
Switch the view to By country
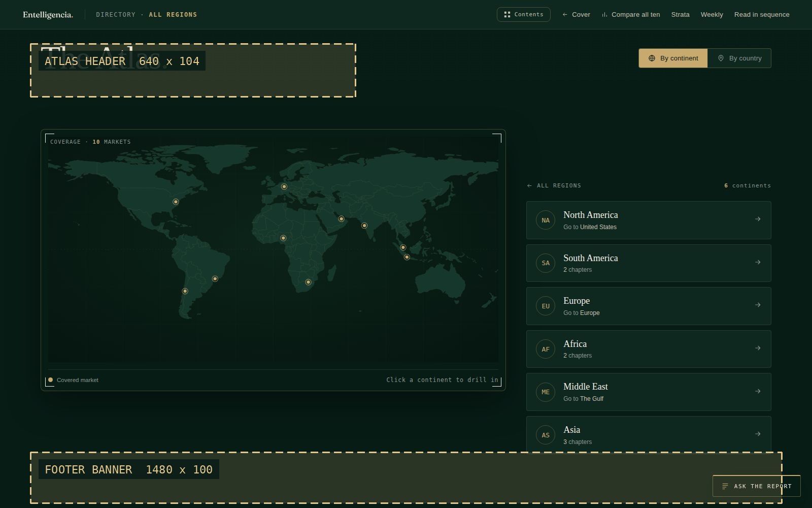click(739, 58)
